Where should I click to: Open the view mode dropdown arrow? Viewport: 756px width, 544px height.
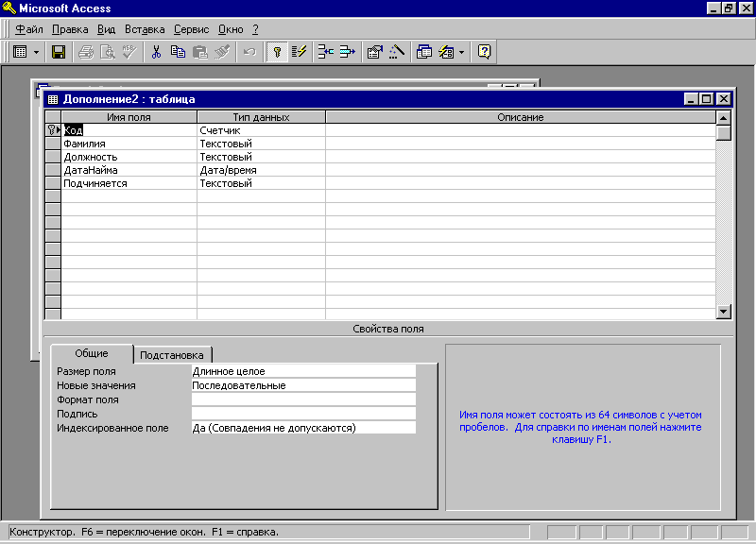pyautogui.click(x=36, y=52)
